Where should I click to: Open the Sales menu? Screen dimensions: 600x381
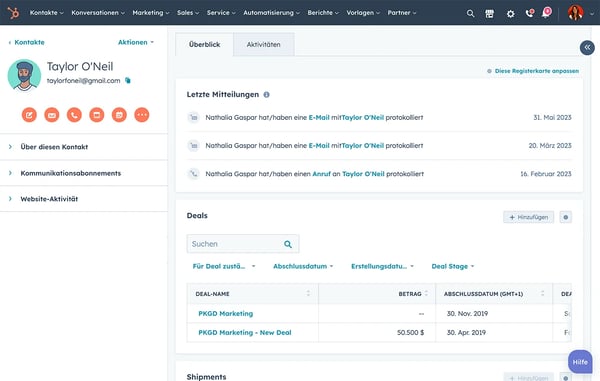[x=188, y=13]
